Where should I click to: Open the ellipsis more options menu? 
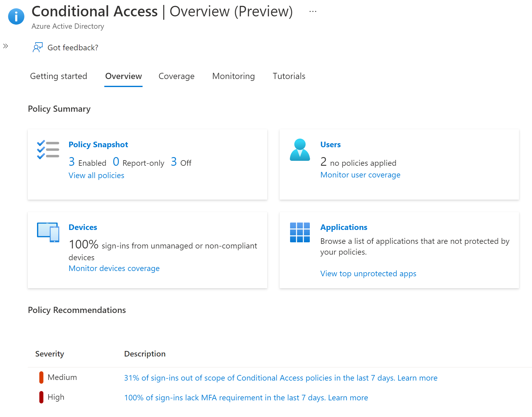coord(313,12)
